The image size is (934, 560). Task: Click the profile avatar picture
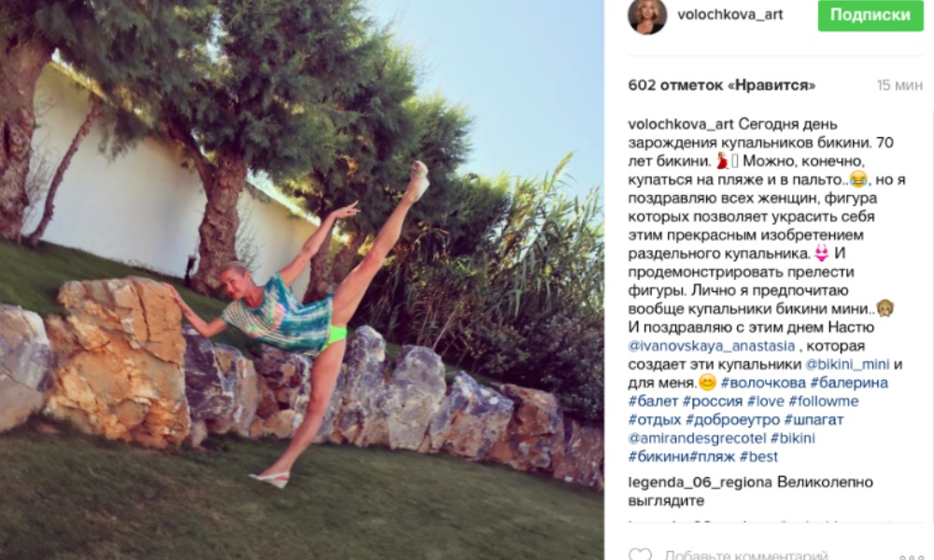647,16
